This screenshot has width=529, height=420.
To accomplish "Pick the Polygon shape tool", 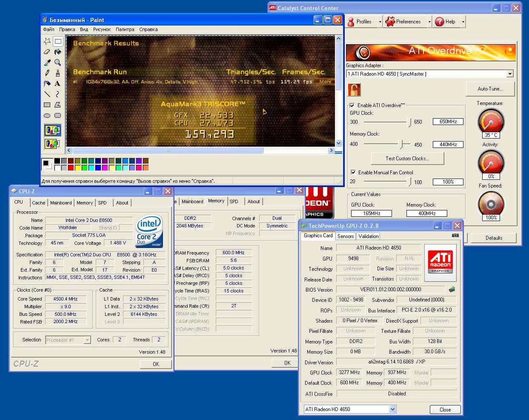I will 58,105.
